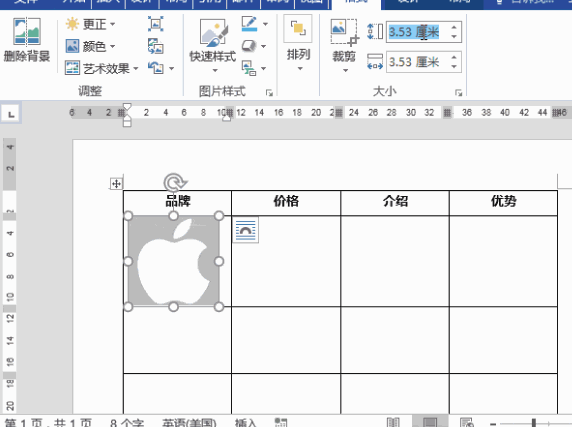572x427 pixels.
Task: Switch to Print Layout view
Action: [430, 422]
